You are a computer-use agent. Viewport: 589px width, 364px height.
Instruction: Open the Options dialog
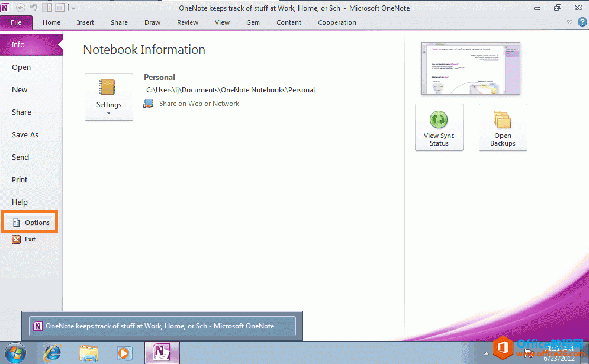click(34, 221)
